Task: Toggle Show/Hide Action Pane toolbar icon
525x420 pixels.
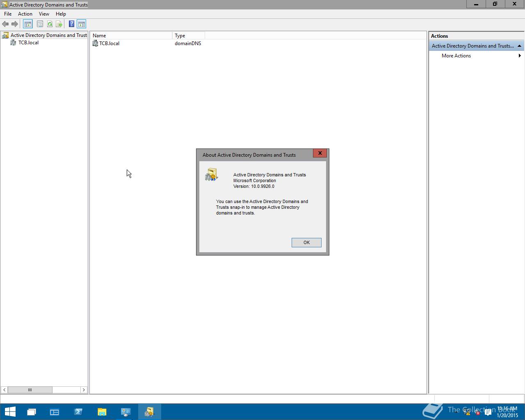Action: (82, 24)
